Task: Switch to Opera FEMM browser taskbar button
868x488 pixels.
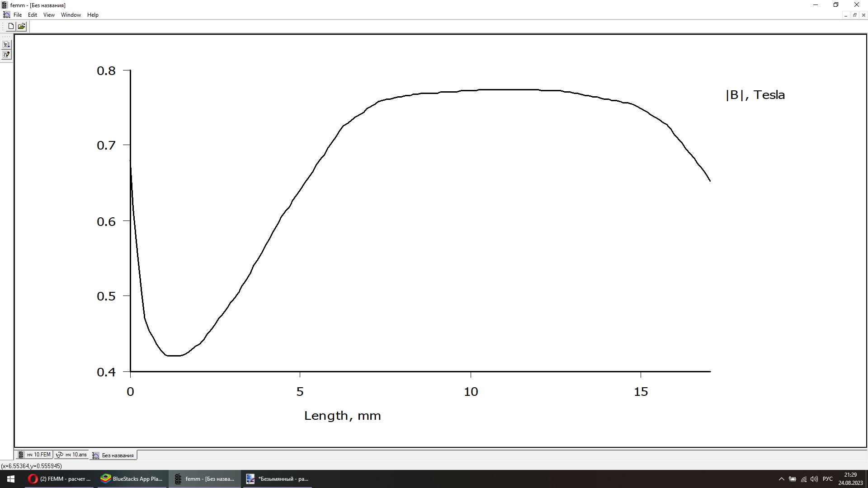Action: pyautogui.click(x=60, y=479)
